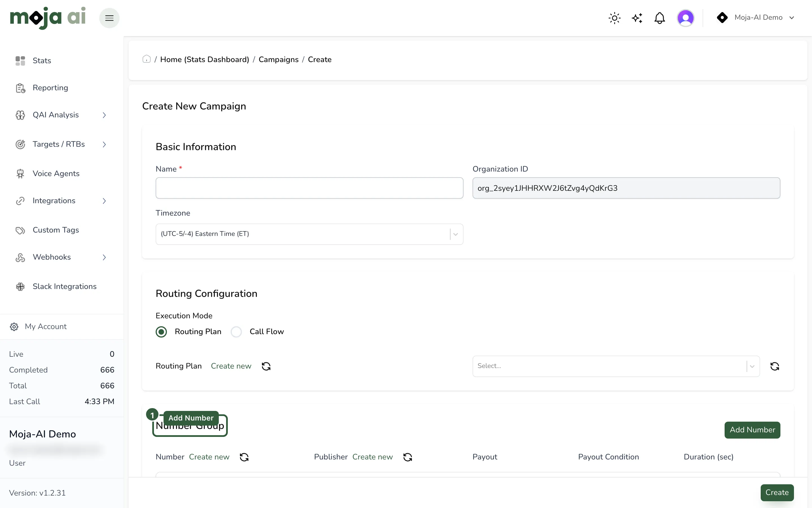812x508 pixels.
Task: Click the Create breadcrumb text
Action: coord(319,60)
